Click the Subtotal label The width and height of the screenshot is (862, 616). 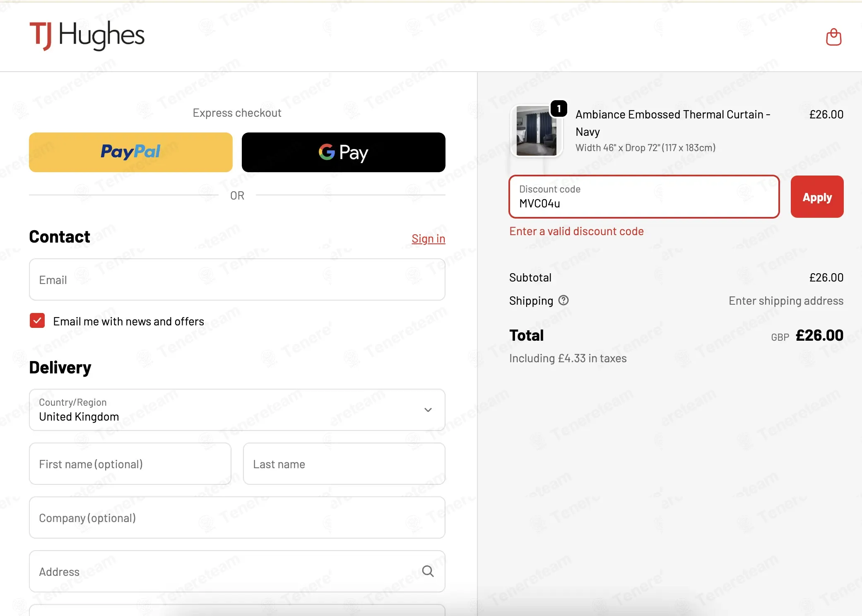(x=530, y=278)
